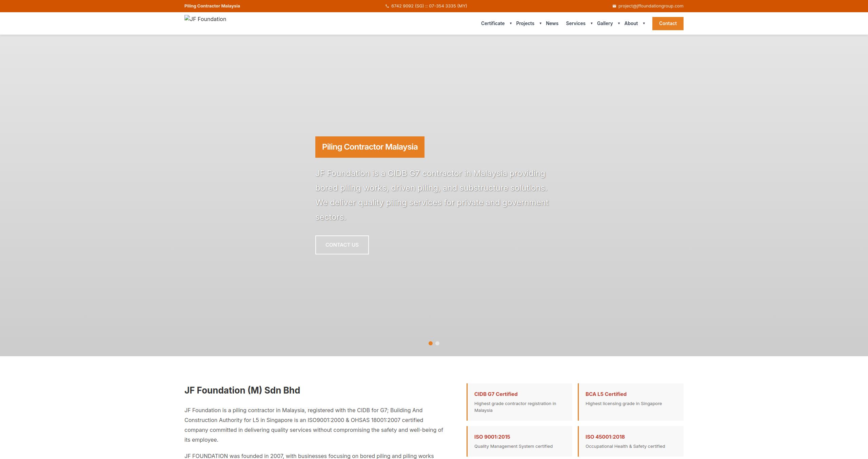Click the orange Piling Contractor Malaysia hero heading
Viewport: 868px width, 459px height.
pos(370,147)
